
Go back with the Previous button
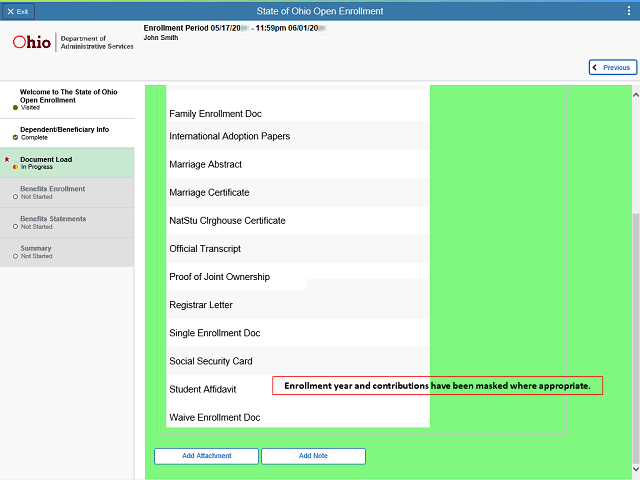pos(612,67)
